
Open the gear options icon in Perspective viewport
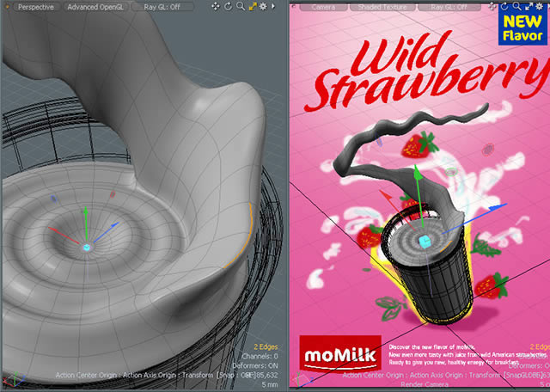pyautogui.click(x=263, y=6)
